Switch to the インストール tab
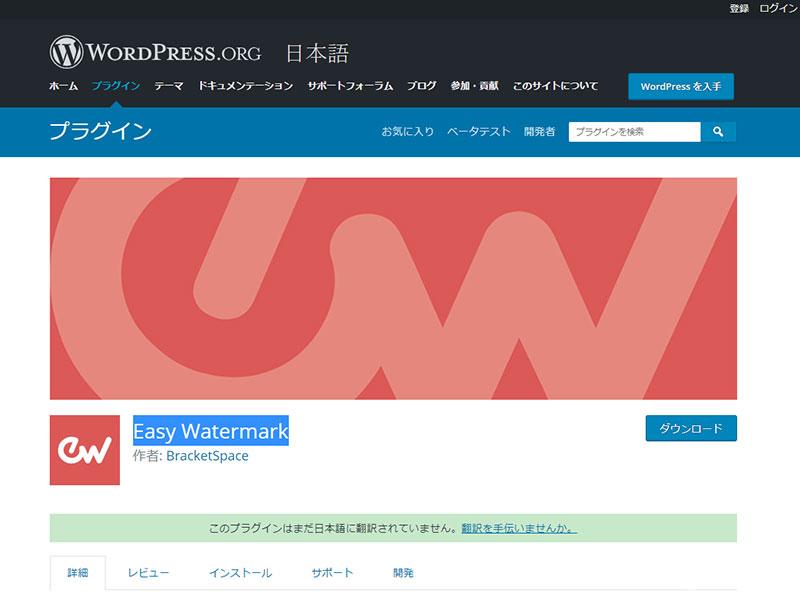This screenshot has width=800, height=600. pyautogui.click(x=240, y=573)
